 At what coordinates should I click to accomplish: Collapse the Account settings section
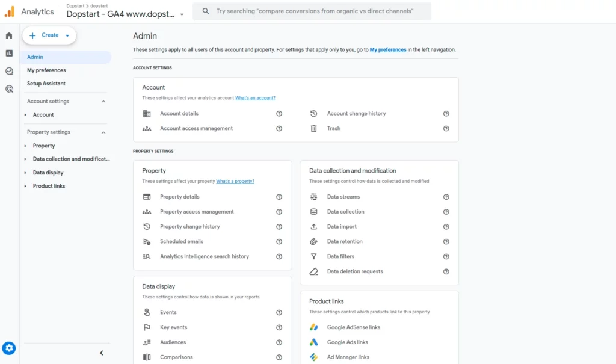pos(103,102)
